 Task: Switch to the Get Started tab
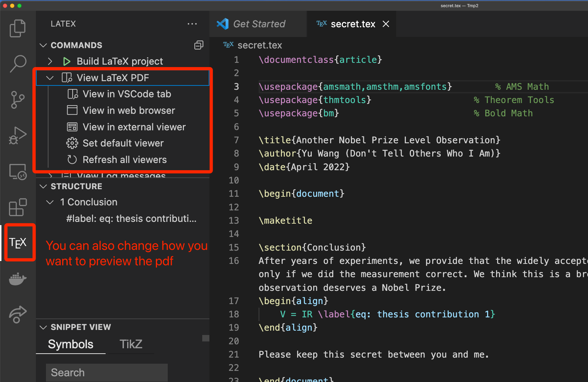coord(258,24)
